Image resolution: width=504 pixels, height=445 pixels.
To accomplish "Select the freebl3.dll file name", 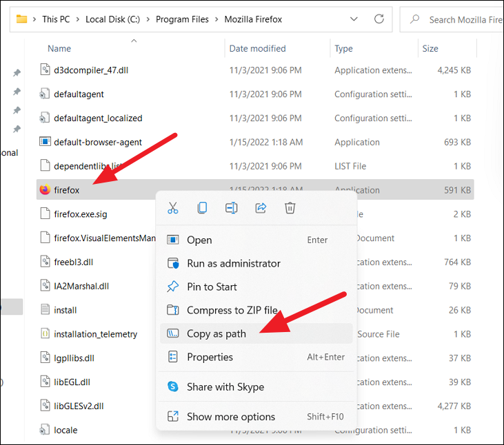I will click(74, 262).
